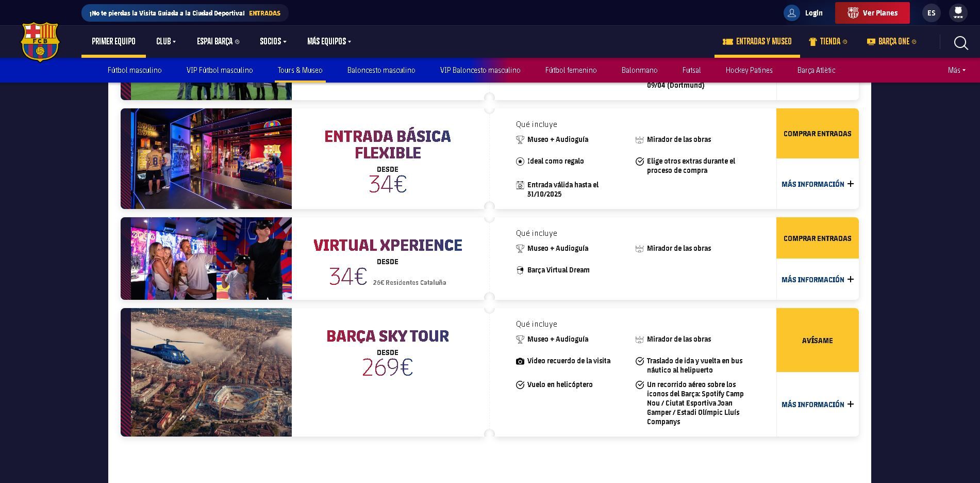This screenshot has height=483, width=980.
Task: Switch to Baloncesto masculino tab
Action: point(381,70)
